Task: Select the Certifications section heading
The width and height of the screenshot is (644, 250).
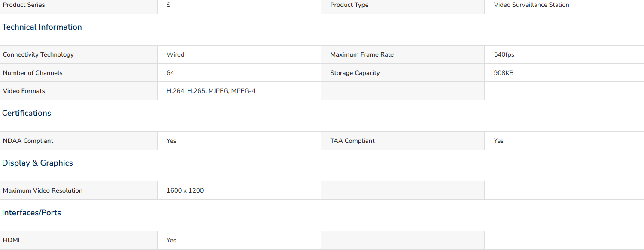Action: 27,113
